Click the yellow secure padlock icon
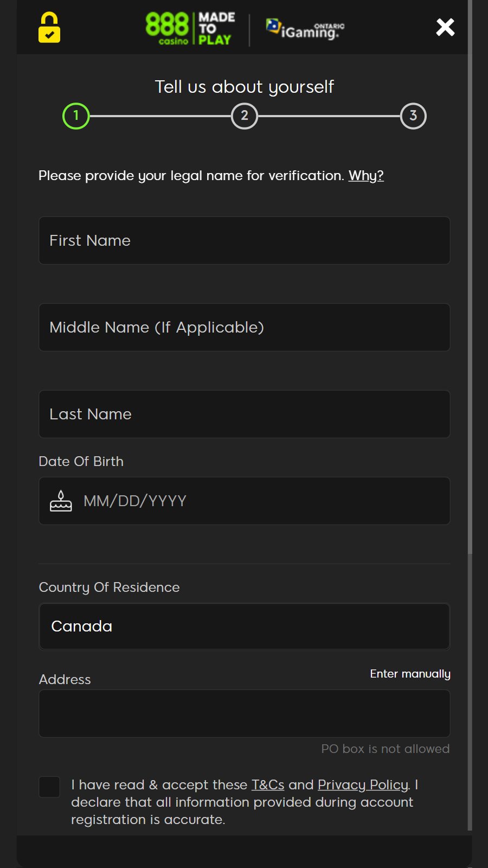The height and width of the screenshot is (868, 488). 49,28
